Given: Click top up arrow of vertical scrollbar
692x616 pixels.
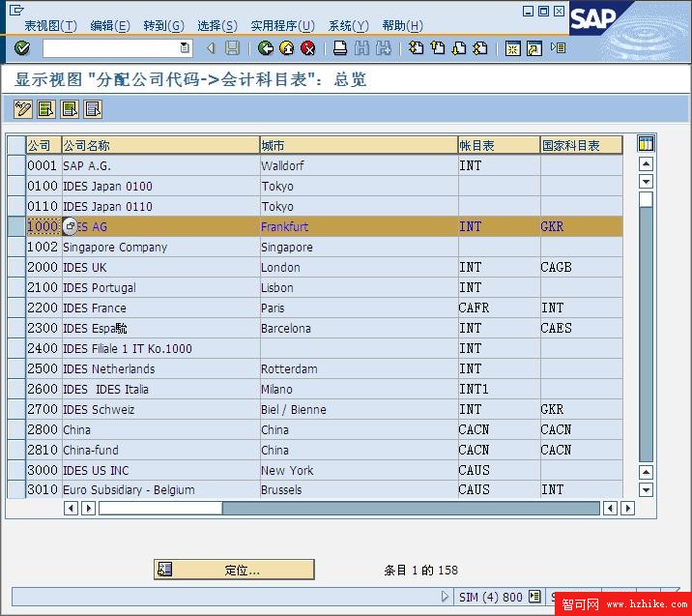Looking at the screenshot, I should (646, 164).
